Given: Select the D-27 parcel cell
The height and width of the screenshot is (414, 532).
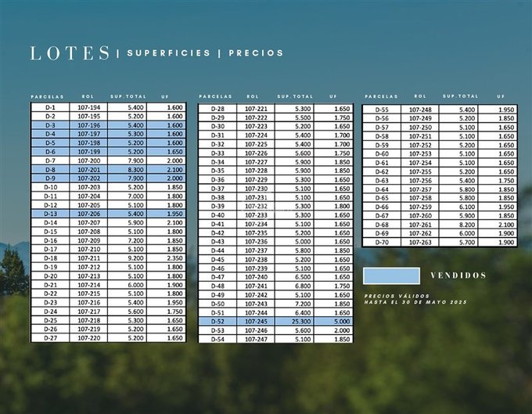Looking at the screenshot, I should click(51, 338).
